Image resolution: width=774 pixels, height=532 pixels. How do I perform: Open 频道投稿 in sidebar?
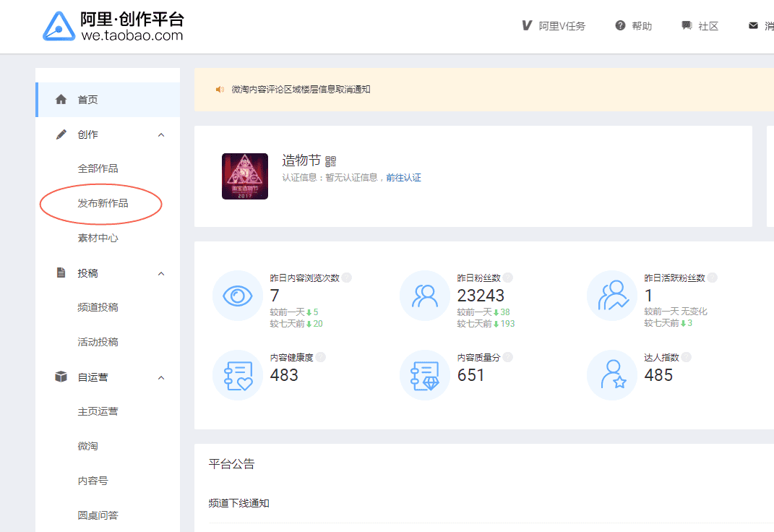[98, 307]
